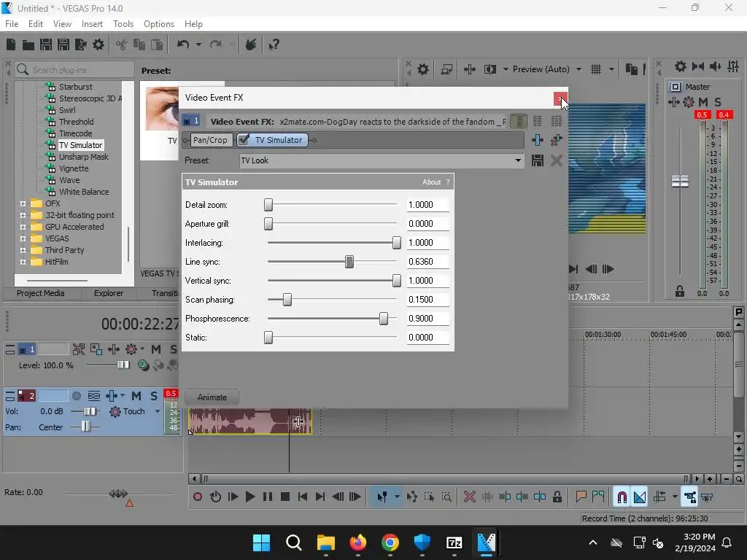Click the About link in TV Simulator
The image size is (747, 560).
pos(432,182)
